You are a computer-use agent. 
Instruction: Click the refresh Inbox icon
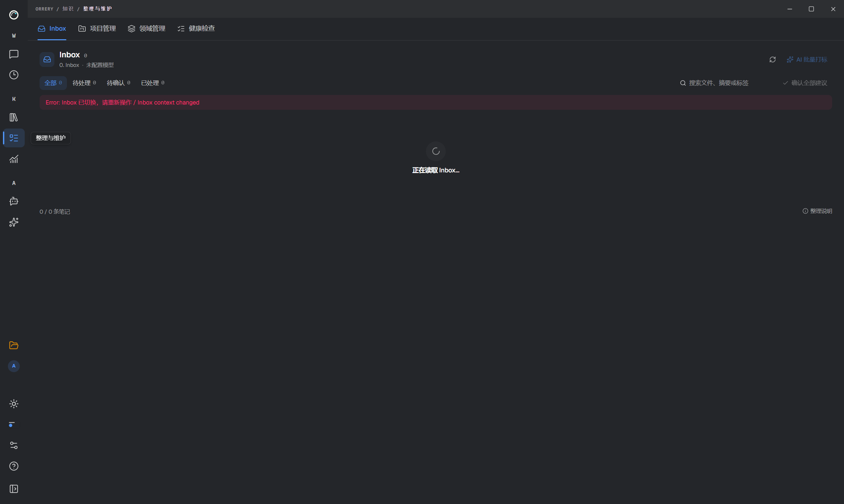[x=772, y=60]
